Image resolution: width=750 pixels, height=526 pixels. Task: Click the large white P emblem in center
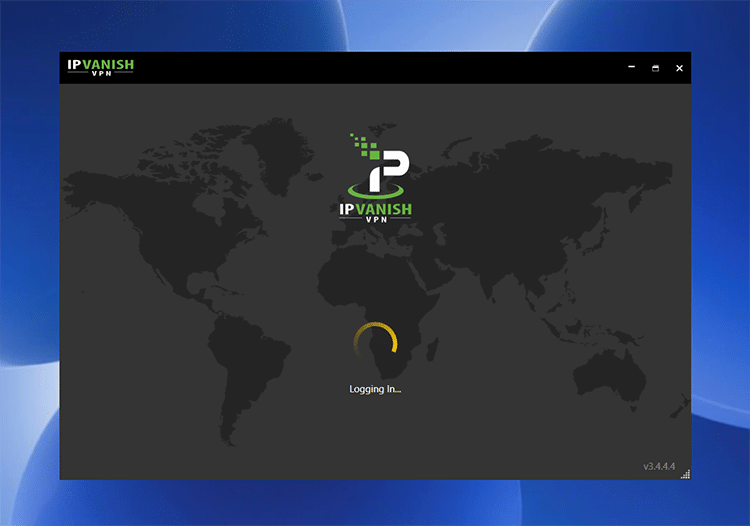point(384,171)
